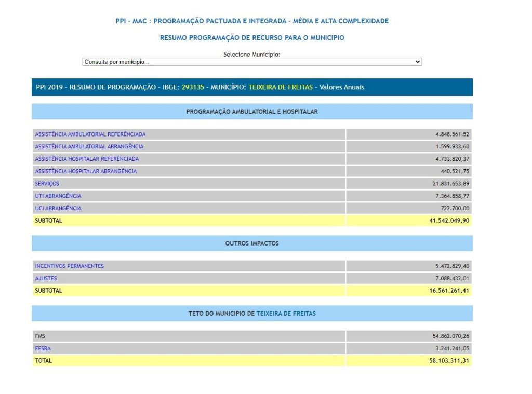
Task: Click 'Programação Ambulatorial e Hospitalar' section header
Action: tap(252, 112)
